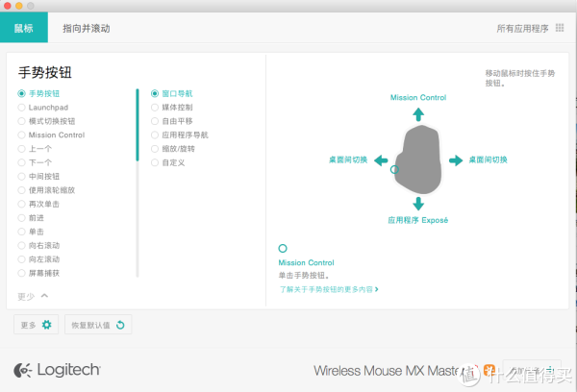Click the circle icon above Mission Control description
Image resolution: width=577 pixels, height=392 pixels.
tap(283, 249)
